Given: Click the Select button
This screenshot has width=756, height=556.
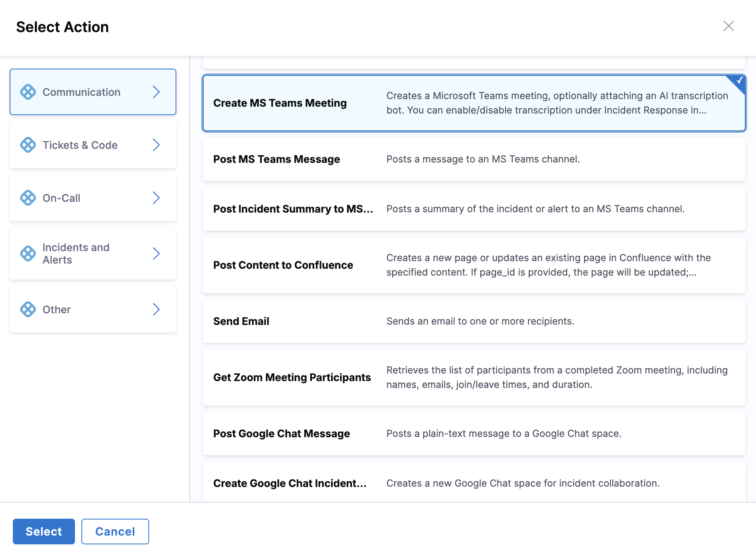Looking at the screenshot, I should coord(44,532).
